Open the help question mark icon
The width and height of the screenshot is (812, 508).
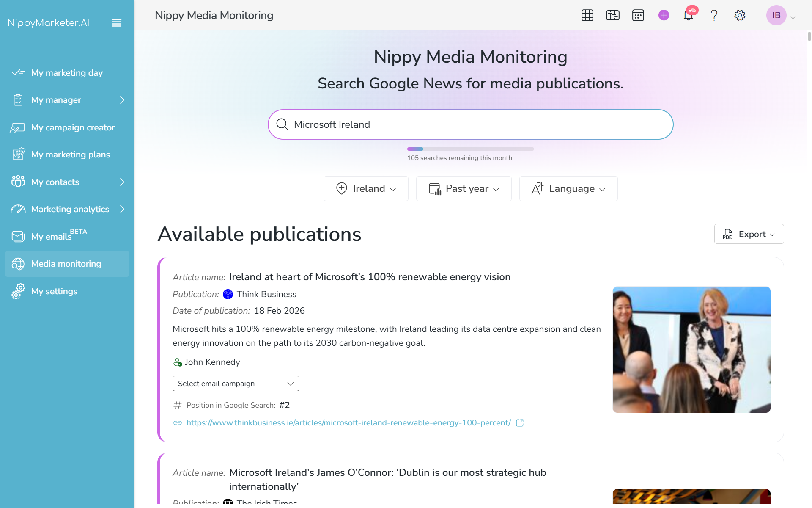714,15
